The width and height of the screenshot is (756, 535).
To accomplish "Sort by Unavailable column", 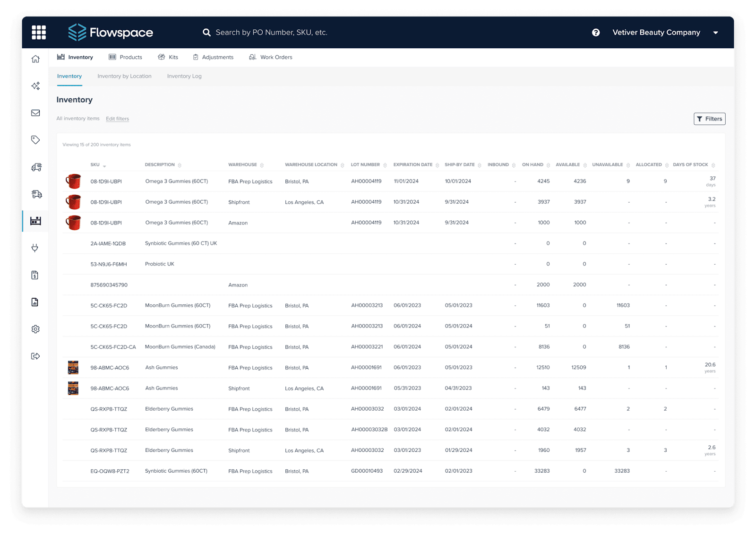I will coord(628,165).
